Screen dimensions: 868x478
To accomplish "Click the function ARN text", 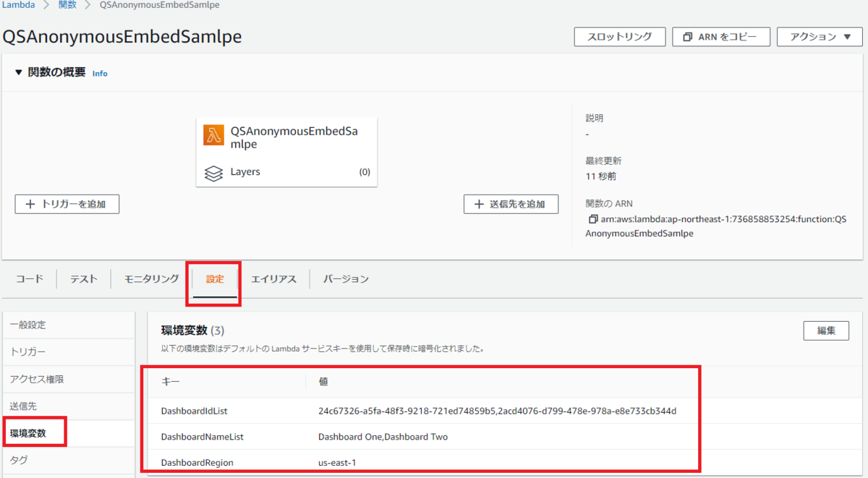I will [x=715, y=226].
